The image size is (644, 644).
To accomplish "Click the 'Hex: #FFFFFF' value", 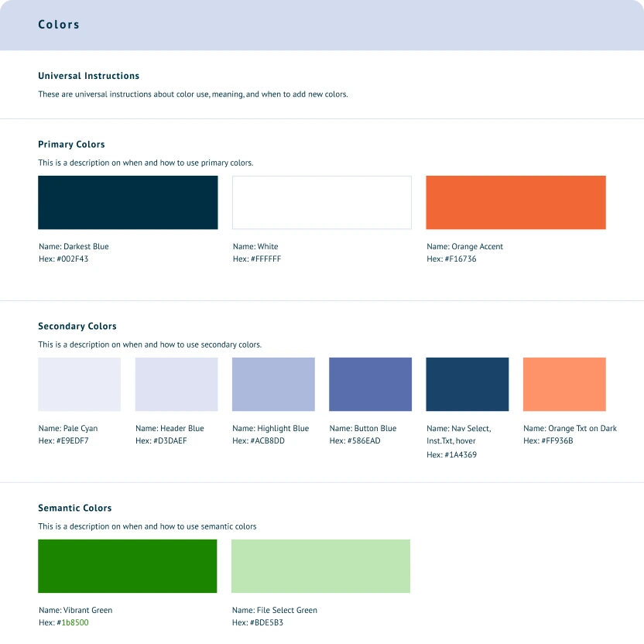I will click(x=257, y=259).
